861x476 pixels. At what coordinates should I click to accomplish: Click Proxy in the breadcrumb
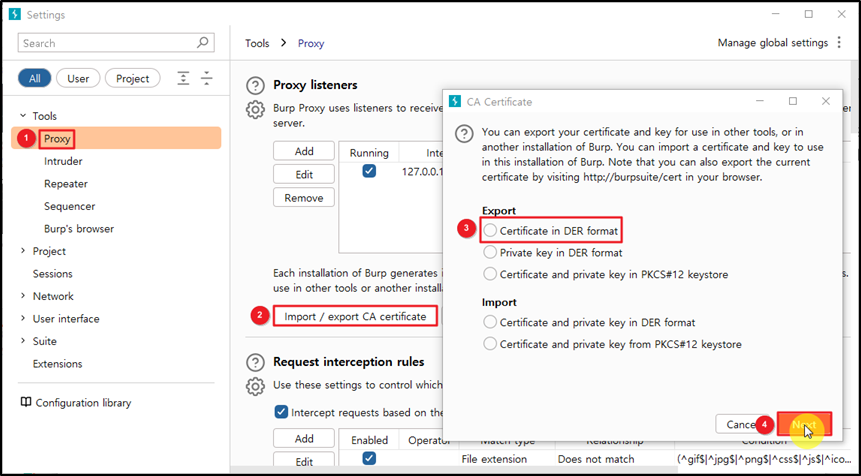point(311,43)
